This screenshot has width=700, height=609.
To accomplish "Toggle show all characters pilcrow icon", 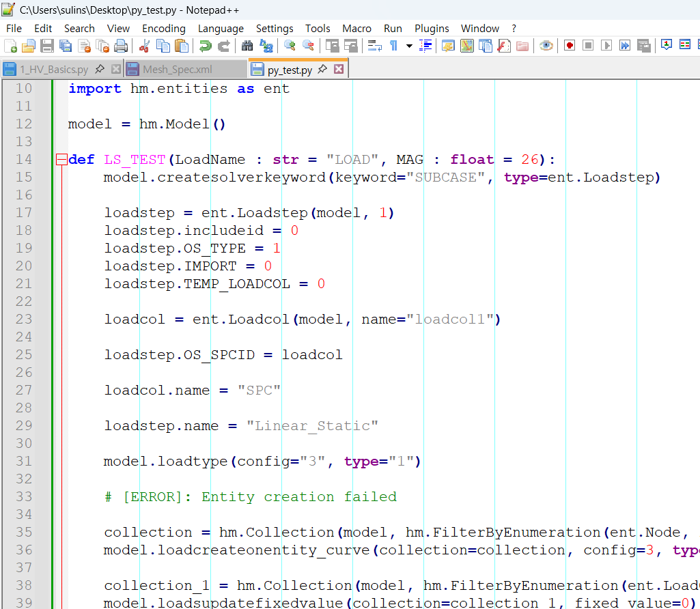I will coord(394,46).
